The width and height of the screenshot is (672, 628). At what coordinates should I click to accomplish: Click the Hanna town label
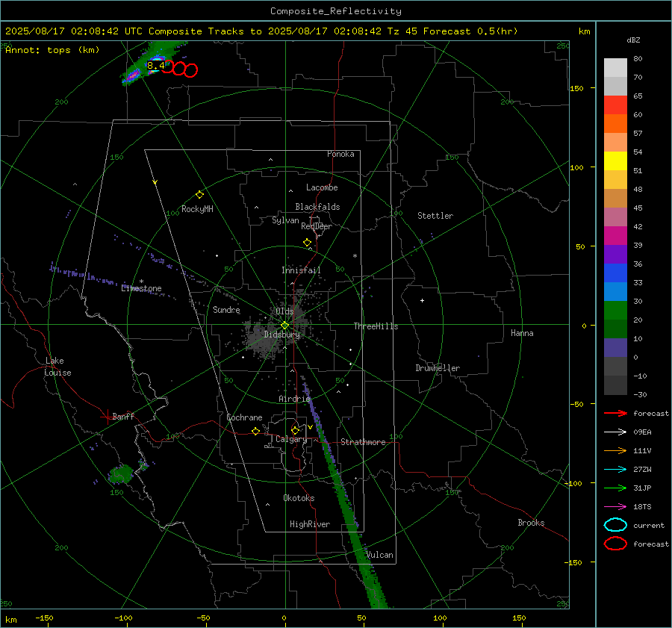point(522,333)
